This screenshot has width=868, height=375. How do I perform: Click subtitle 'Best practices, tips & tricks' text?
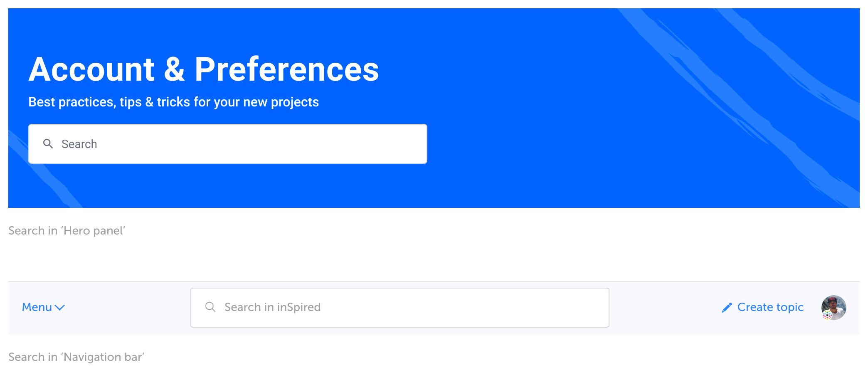[x=109, y=102]
